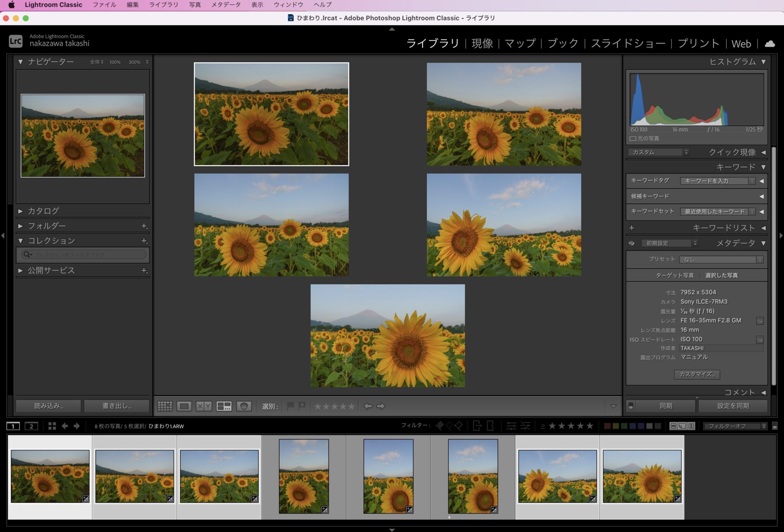Enable the 元の写真 checkbox under histogram

pos(633,139)
